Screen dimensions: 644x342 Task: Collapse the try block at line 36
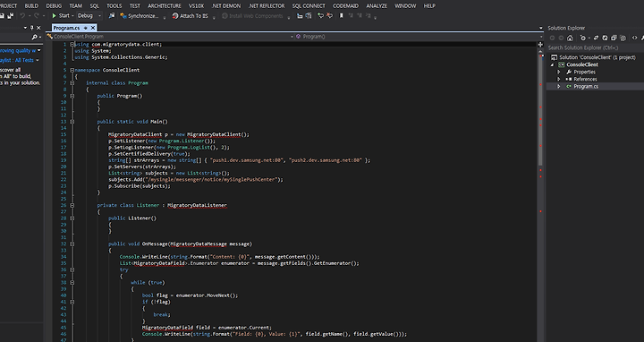pos(72,269)
